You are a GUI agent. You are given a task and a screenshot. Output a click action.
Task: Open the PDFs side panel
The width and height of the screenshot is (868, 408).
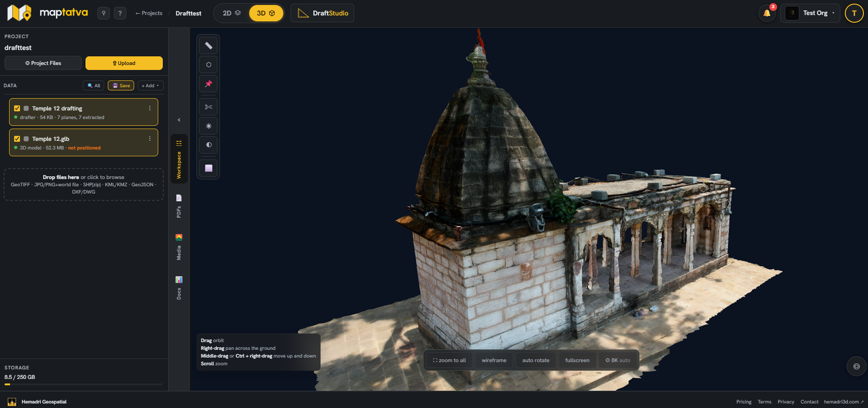coord(179,206)
